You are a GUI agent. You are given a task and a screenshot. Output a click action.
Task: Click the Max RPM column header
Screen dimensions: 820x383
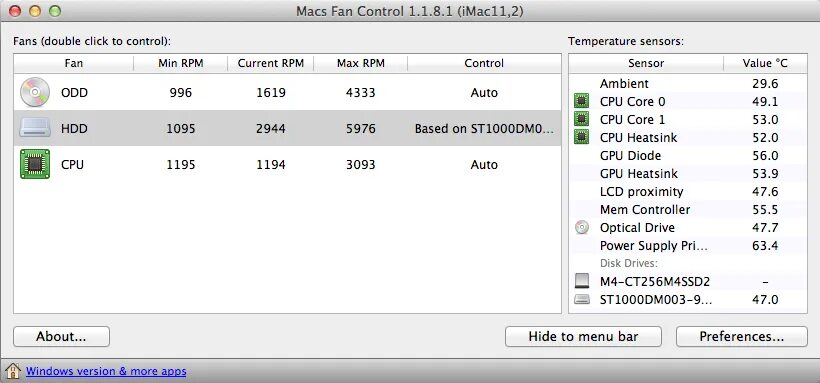pos(360,63)
